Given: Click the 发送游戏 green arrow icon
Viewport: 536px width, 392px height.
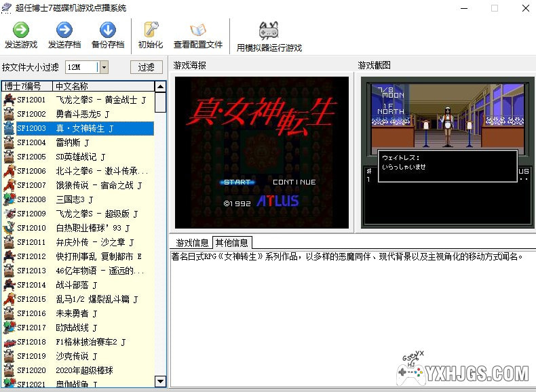Looking at the screenshot, I should pyautogui.click(x=20, y=31).
